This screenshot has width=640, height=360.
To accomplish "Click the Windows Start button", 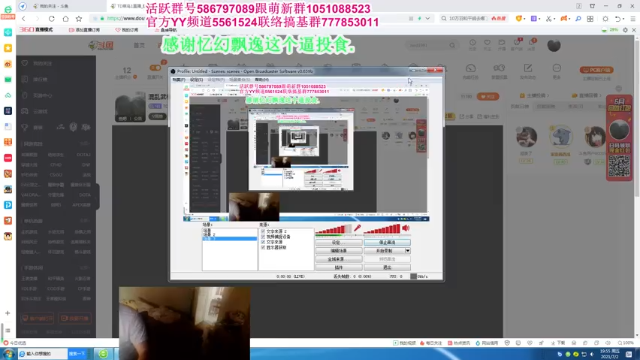I will 8,353.
